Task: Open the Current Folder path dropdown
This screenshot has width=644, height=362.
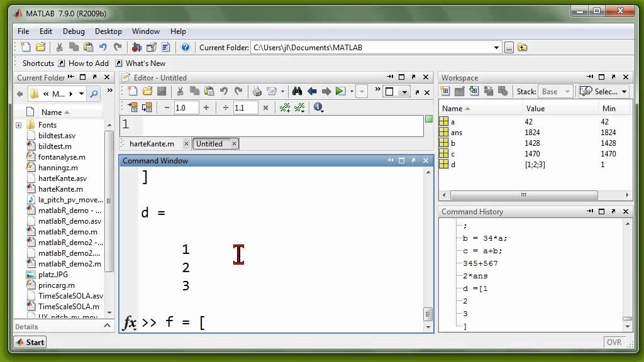Action: point(496,48)
